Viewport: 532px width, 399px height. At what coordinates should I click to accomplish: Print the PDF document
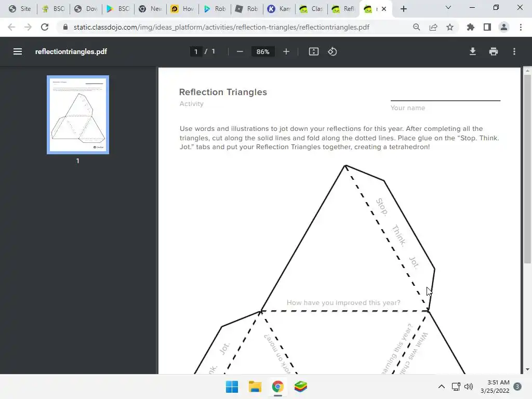[494, 51]
